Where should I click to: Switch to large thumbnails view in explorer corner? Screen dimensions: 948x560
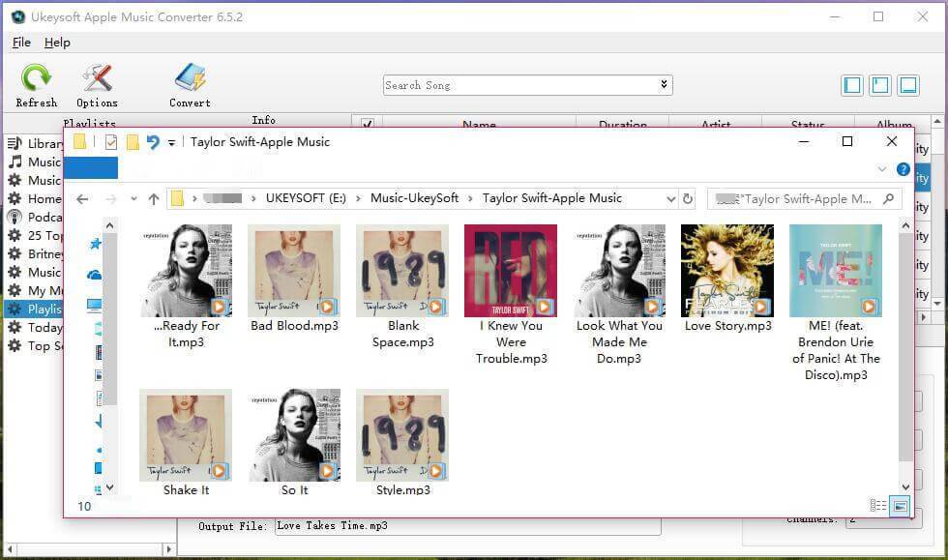click(901, 506)
